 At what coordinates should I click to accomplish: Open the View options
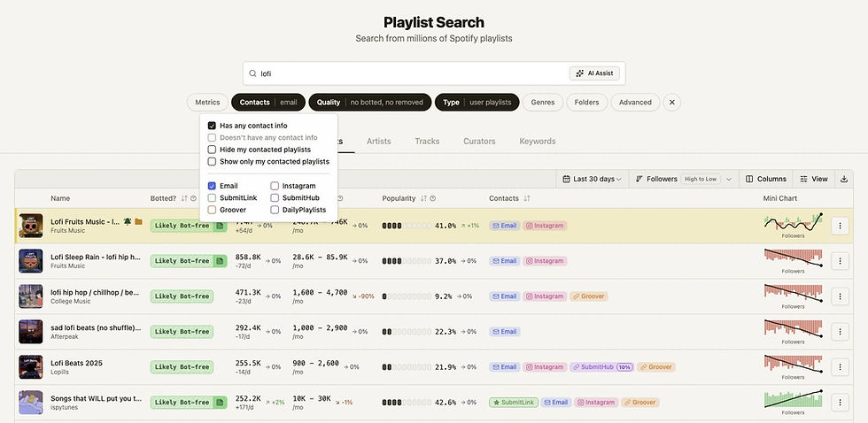[814, 179]
